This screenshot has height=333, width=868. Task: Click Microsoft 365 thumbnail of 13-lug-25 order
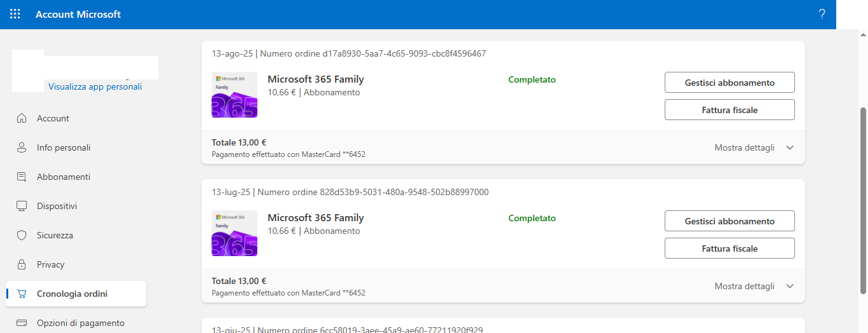[x=234, y=233]
